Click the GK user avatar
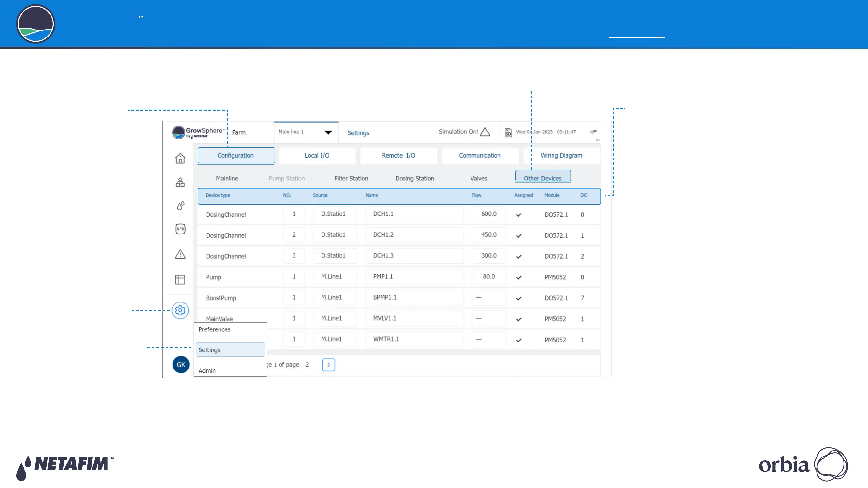The height and width of the screenshot is (488, 868). point(181,364)
